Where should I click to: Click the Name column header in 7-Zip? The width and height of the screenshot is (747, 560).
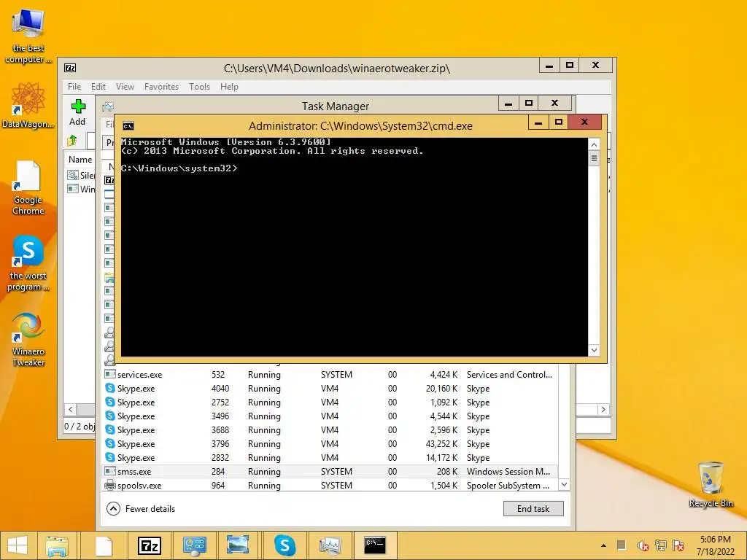80,160
